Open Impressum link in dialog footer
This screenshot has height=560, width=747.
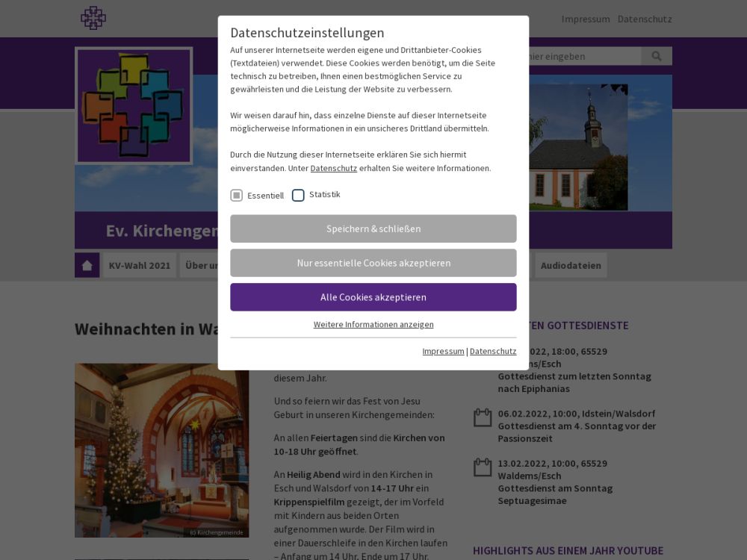click(x=443, y=351)
